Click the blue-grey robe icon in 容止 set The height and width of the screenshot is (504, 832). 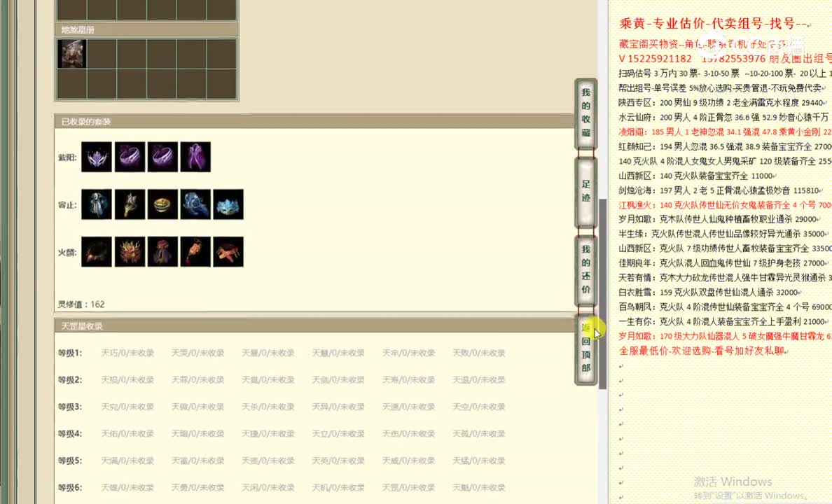pos(97,204)
